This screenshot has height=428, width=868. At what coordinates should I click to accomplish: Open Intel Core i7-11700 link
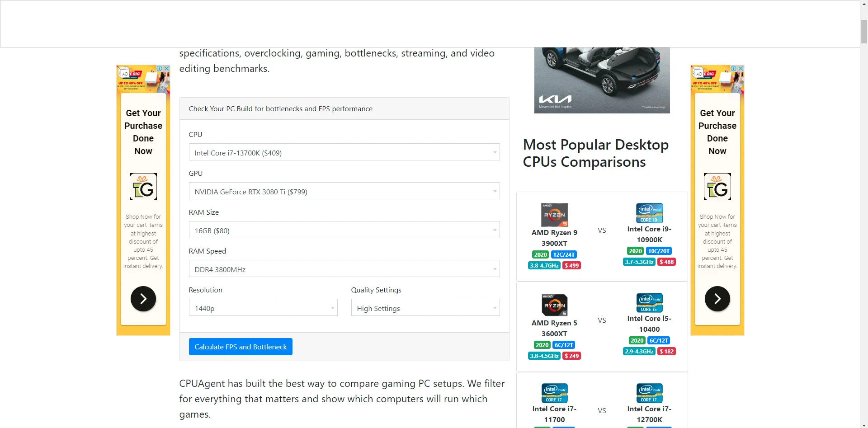point(554,414)
